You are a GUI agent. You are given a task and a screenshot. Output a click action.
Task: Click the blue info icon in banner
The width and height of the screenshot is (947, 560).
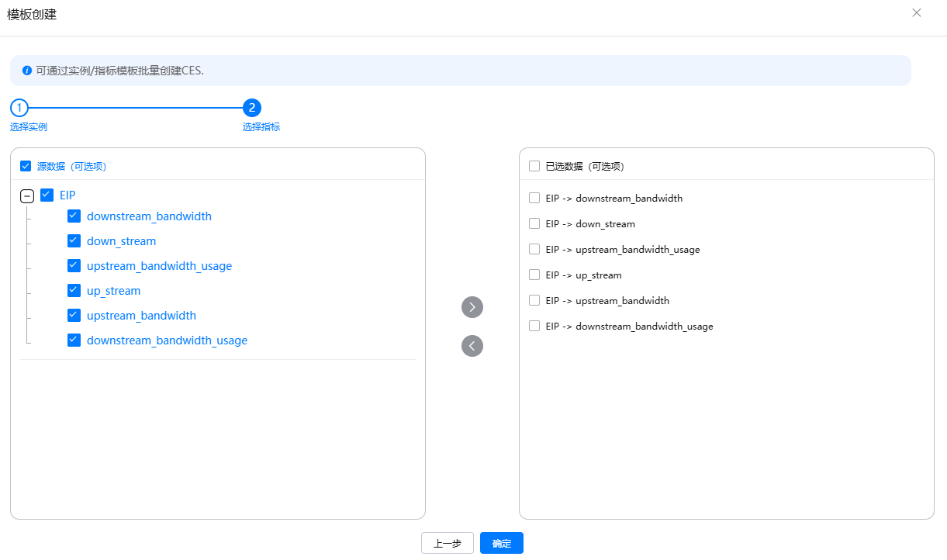(x=27, y=71)
